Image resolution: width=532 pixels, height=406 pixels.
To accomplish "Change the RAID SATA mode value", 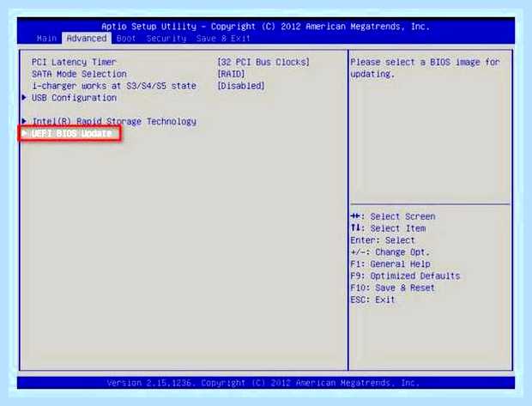I will point(231,74).
